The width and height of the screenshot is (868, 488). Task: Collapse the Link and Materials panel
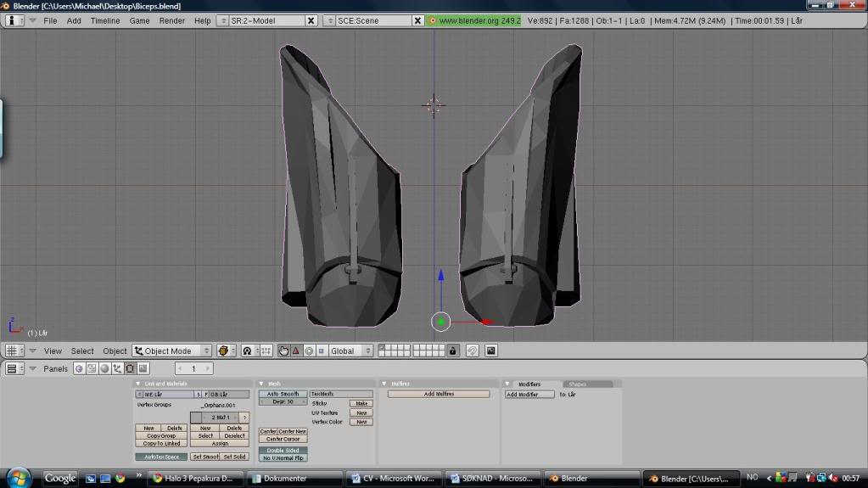pos(138,384)
